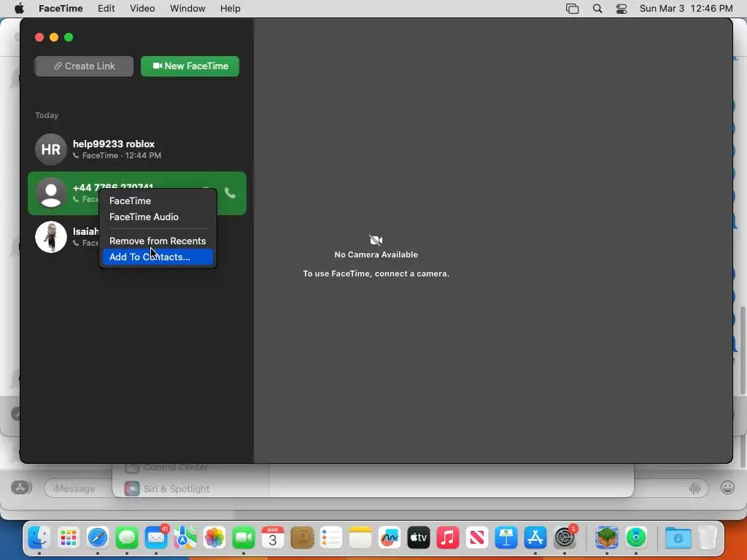Viewport: 747px width, 560px height.
Task: Open the Help menu
Action: pos(230,9)
